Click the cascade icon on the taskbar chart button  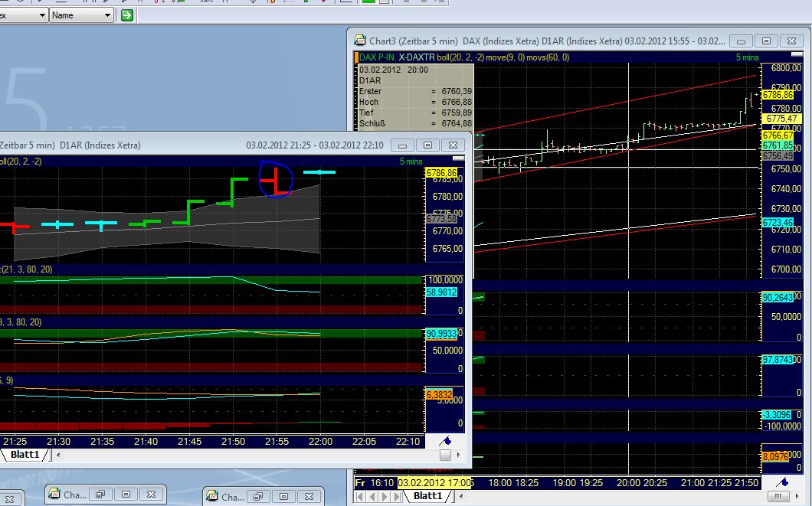100,494
